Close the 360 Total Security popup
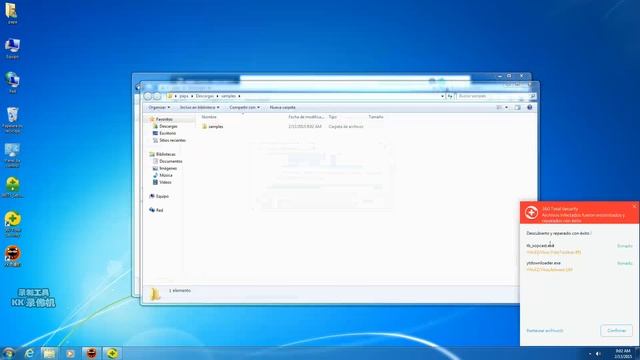This screenshot has height=360, width=640. [635, 206]
